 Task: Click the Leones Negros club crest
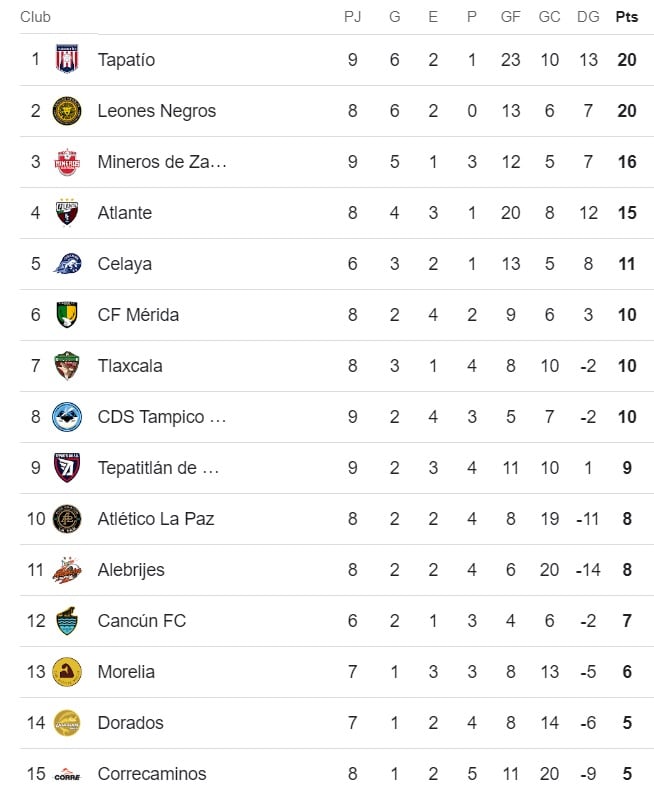67,111
